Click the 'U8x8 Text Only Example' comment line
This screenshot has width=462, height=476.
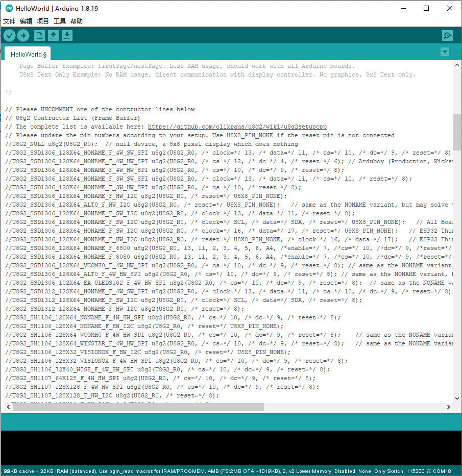(x=217, y=74)
